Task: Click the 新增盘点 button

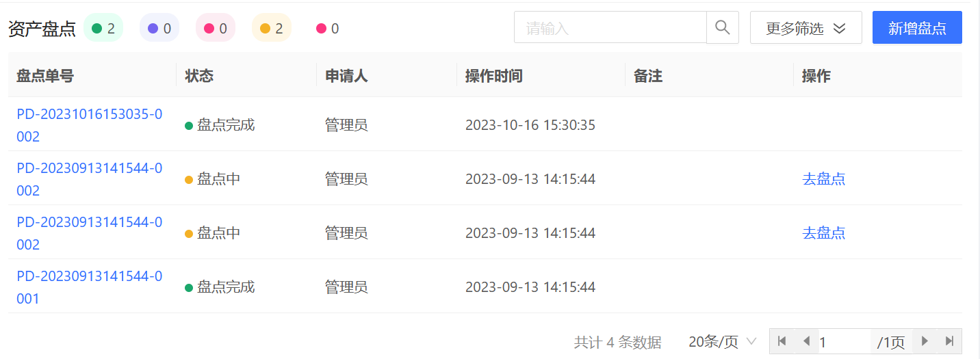Action: 917,28
